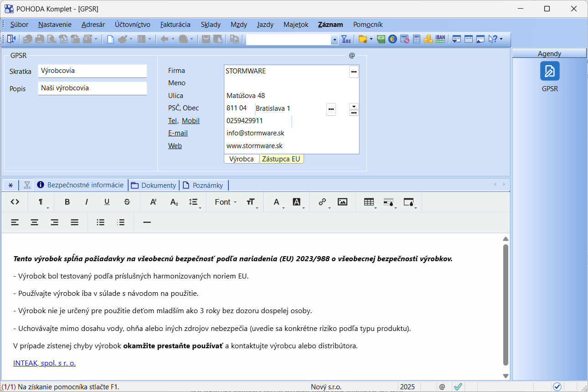The image size is (588, 392).
Task: Insert an image into the text
Action: pos(342,202)
